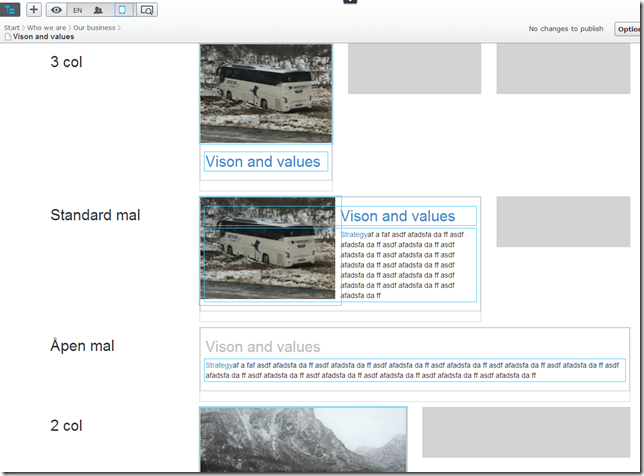Navigate to Who we are breadcrumb
The width and height of the screenshot is (644, 476).
pos(46,27)
